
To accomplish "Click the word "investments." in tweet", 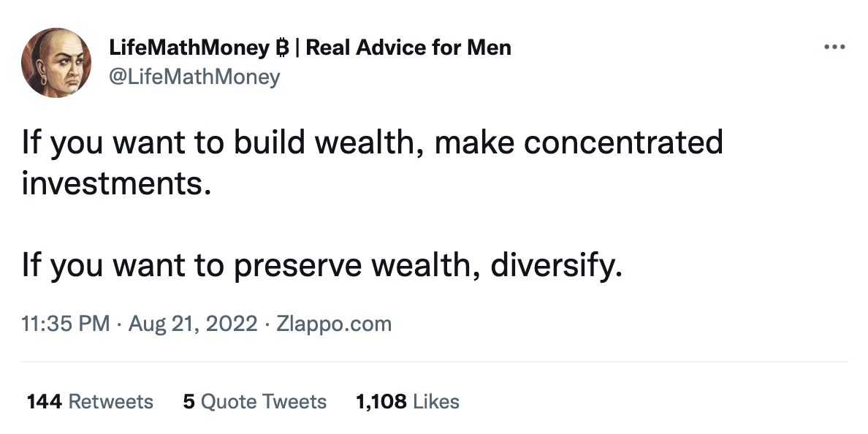I will click(116, 183).
